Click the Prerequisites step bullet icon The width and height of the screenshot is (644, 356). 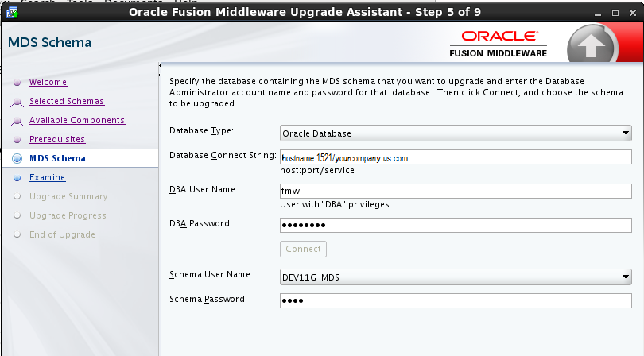point(17,140)
